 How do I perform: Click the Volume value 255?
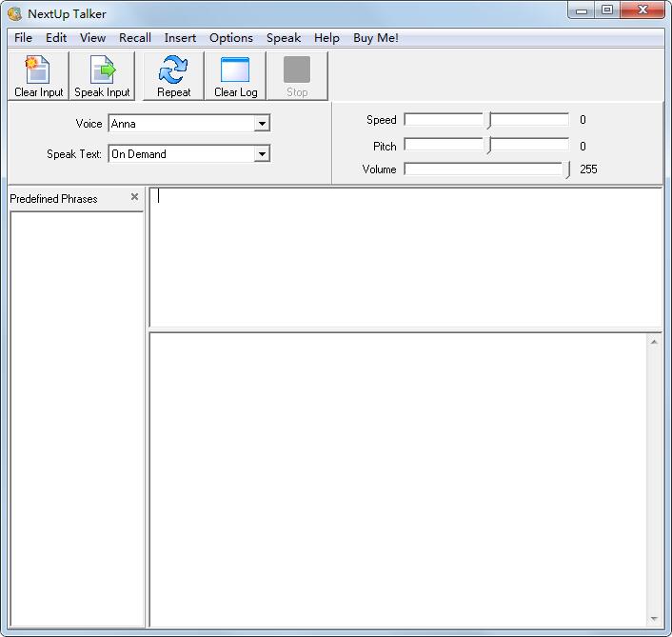click(x=588, y=169)
